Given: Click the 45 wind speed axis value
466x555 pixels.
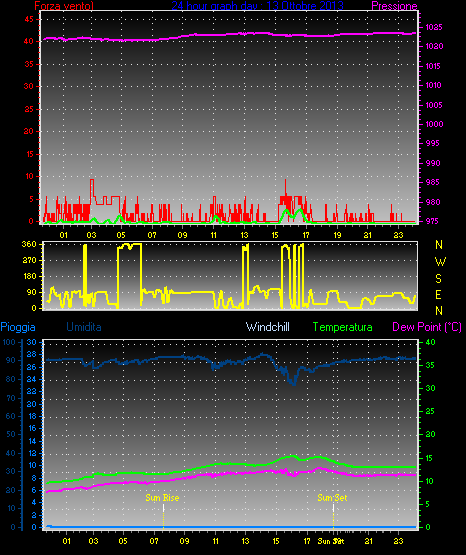Looking at the screenshot, I should 29,19.
